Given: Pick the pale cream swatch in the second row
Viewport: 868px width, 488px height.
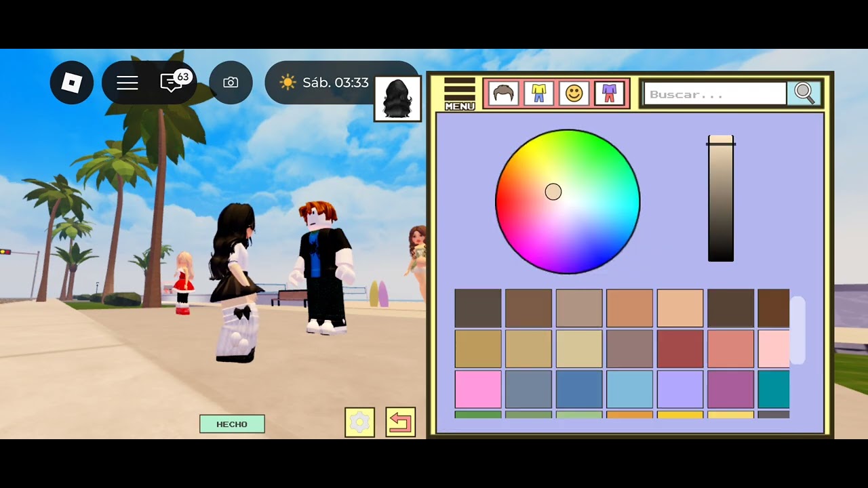Looking at the screenshot, I should coord(579,349).
